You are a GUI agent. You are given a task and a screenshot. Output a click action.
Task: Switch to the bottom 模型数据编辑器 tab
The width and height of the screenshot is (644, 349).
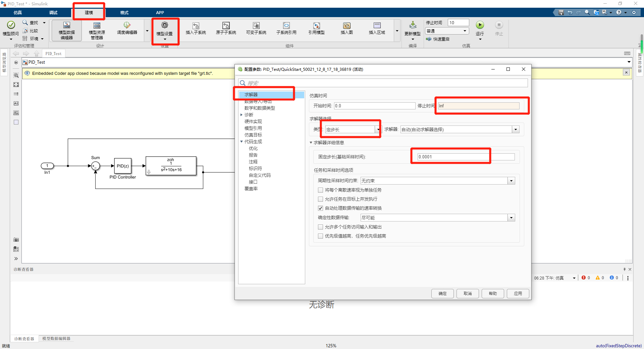point(56,339)
